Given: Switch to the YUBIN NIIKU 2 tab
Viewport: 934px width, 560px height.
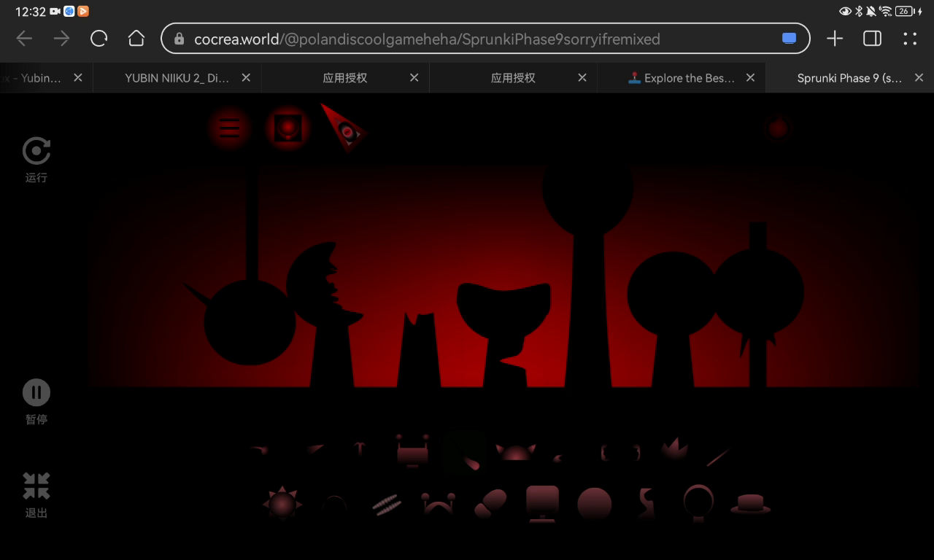Looking at the screenshot, I should pyautogui.click(x=177, y=78).
